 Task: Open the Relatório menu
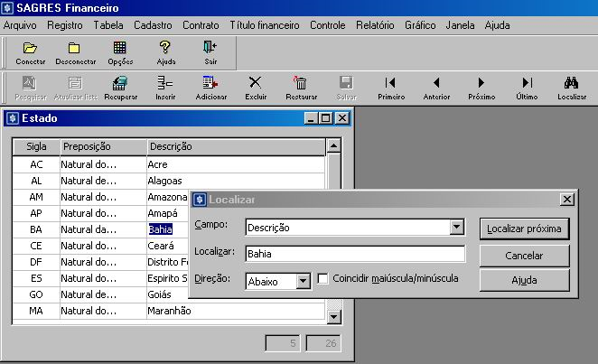pyautogui.click(x=375, y=25)
